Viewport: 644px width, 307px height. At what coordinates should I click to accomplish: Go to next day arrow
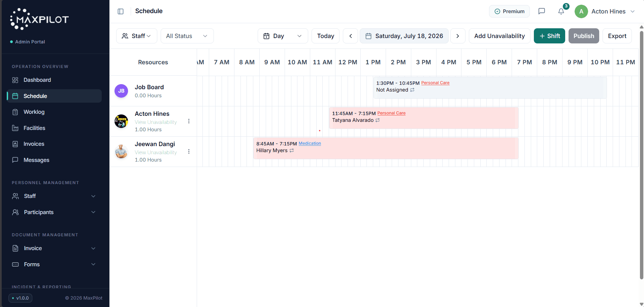point(458,36)
